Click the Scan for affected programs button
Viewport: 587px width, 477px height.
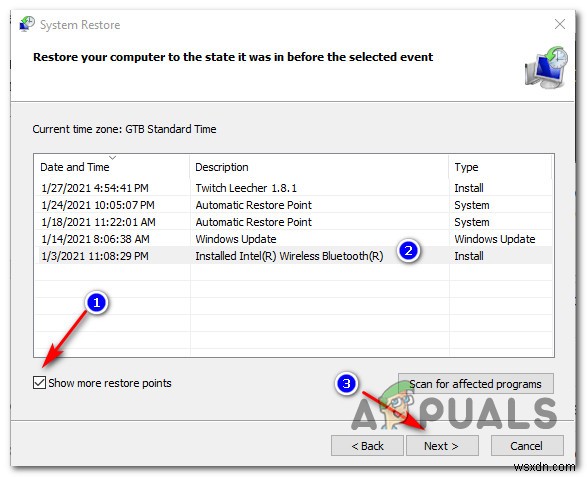[x=475, y=384]
